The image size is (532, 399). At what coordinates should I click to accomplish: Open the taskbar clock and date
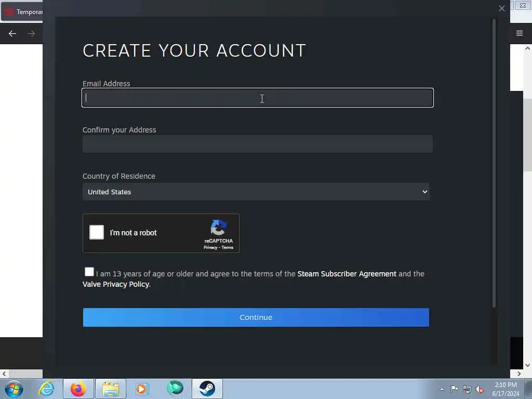point(506,389)
